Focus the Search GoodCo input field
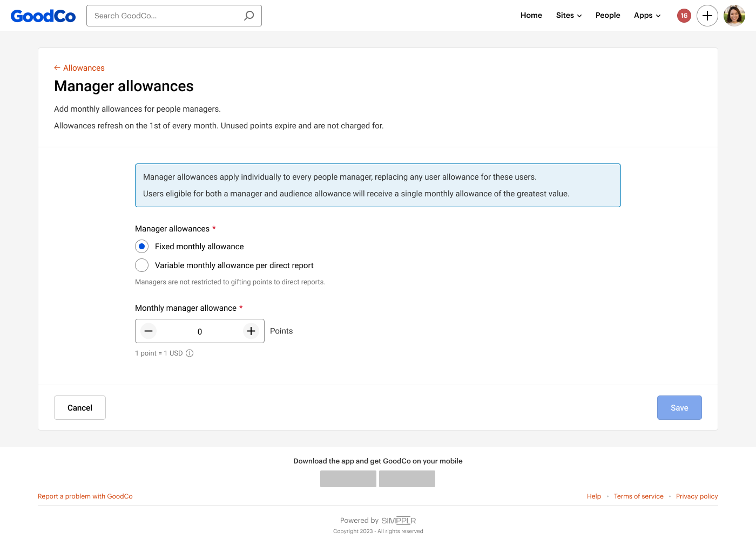This screenshot has width=756, height=546. click(x=165, y=16)
